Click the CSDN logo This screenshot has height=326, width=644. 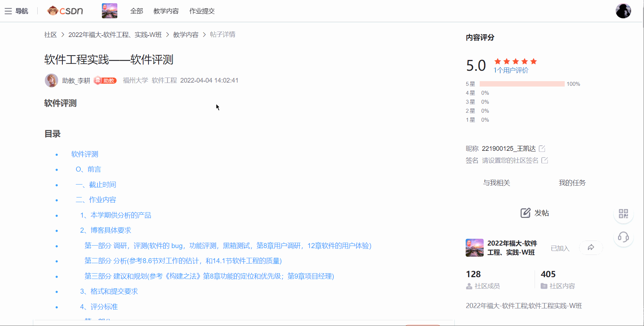click(x=65, y=11)
